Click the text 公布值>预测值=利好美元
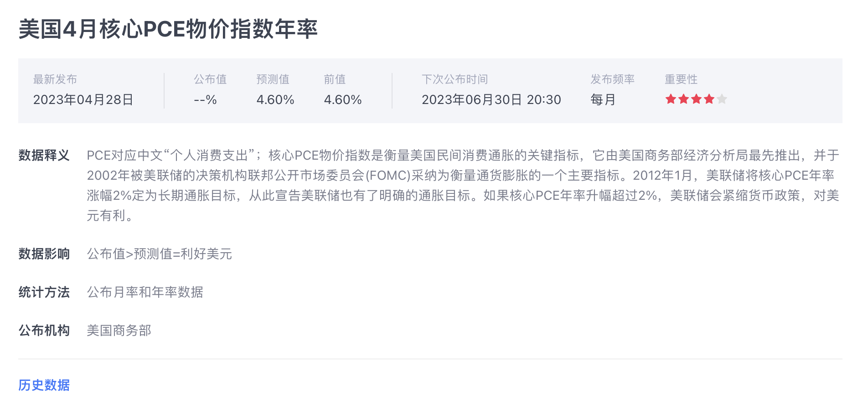The width and height of the screenshot is (868, 416). click(160, 254)
